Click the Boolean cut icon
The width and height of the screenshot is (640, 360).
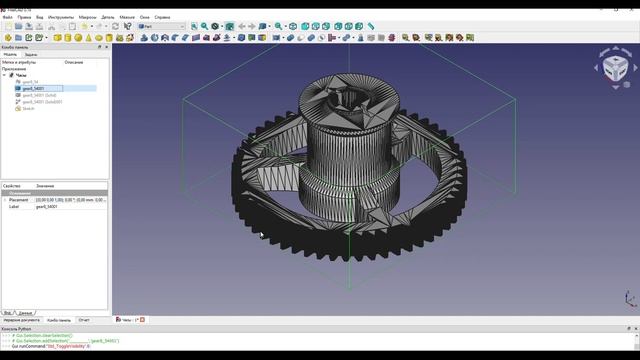pyautogui.click(x=301, y=38)
